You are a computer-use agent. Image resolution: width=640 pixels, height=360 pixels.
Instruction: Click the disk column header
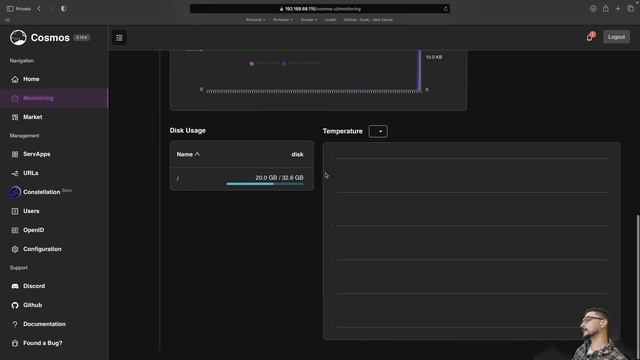pyautogui.click(x=297, y=154)
